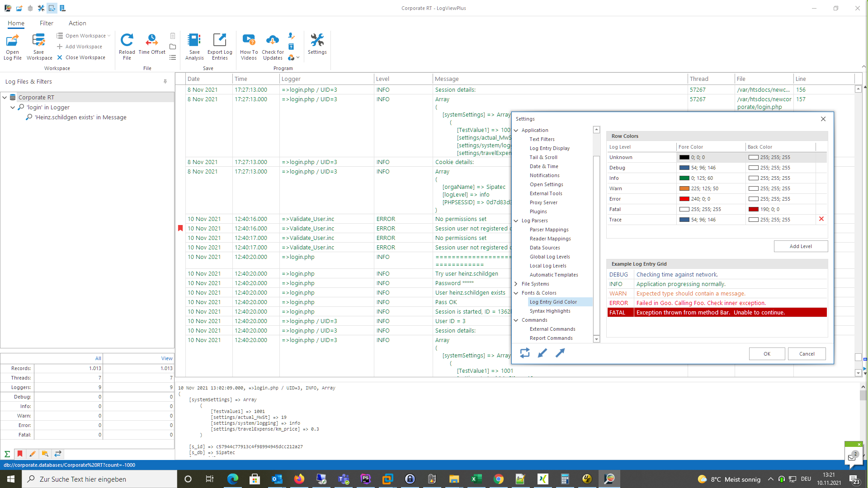Select Global Log Levels in settings tree

coord(550,257)
